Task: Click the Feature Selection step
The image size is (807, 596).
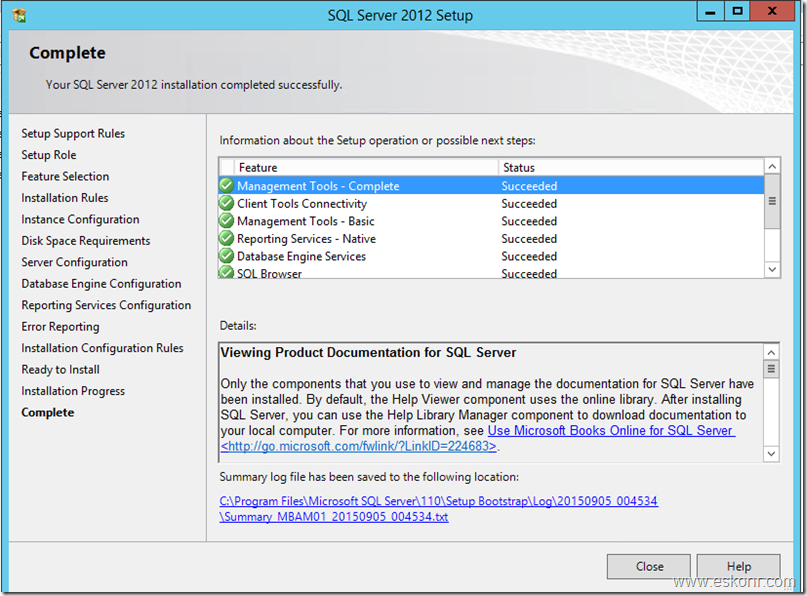Action: pyautogui.click(x=65, y=176)
